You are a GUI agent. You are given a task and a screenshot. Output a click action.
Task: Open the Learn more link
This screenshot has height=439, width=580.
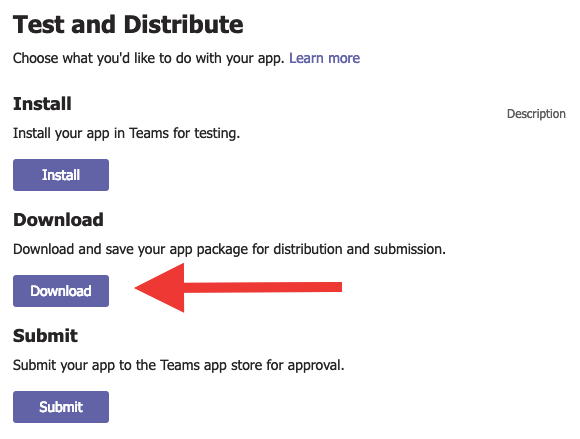(324, 58)
